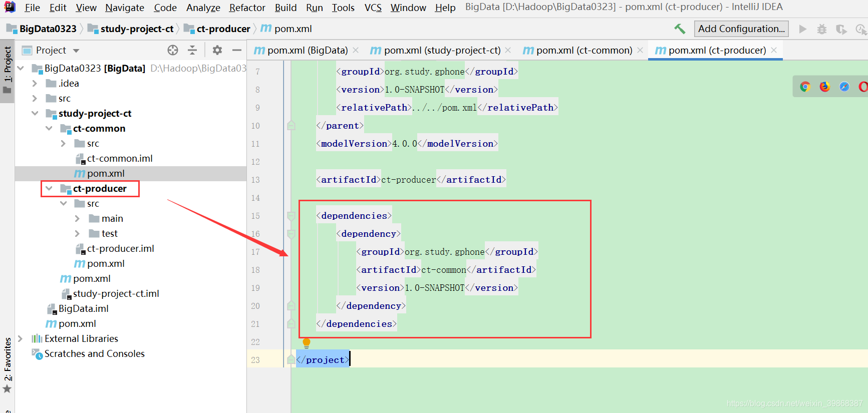This screenshot has width=868, height=413.
Task: Click the Run with Coverage icon
Action: [x=841, y=30]
